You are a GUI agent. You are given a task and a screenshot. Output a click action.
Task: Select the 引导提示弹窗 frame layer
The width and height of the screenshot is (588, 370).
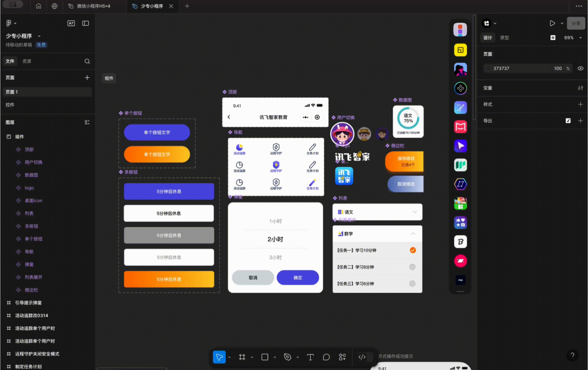click(28, 303)
